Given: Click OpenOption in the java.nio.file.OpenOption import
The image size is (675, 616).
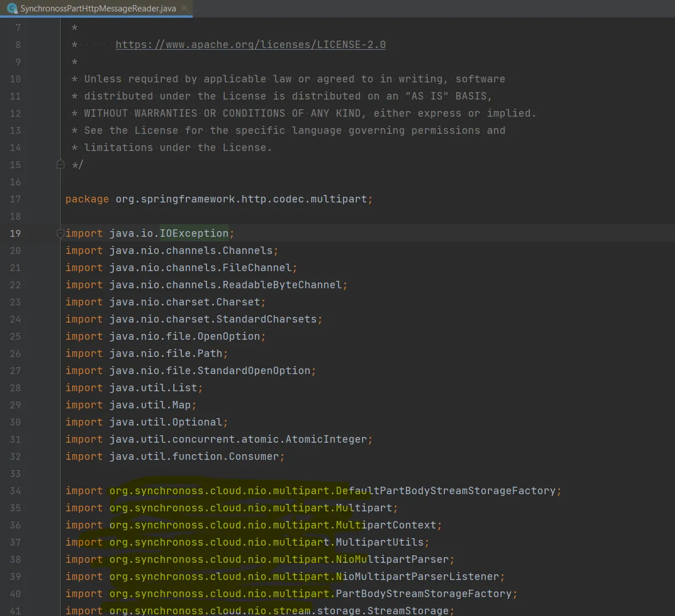Looking at the screenshot, I should pyautogui.click(x=229, y=337).
